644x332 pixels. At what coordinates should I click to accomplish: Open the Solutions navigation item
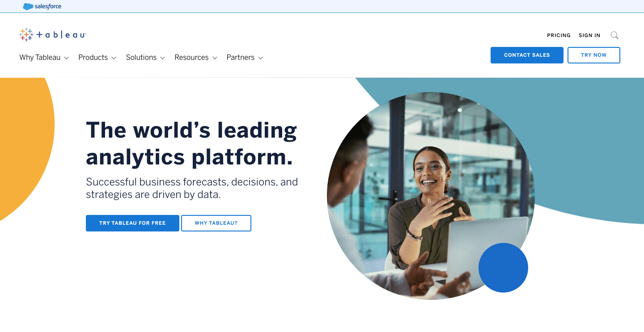(141, 57)
